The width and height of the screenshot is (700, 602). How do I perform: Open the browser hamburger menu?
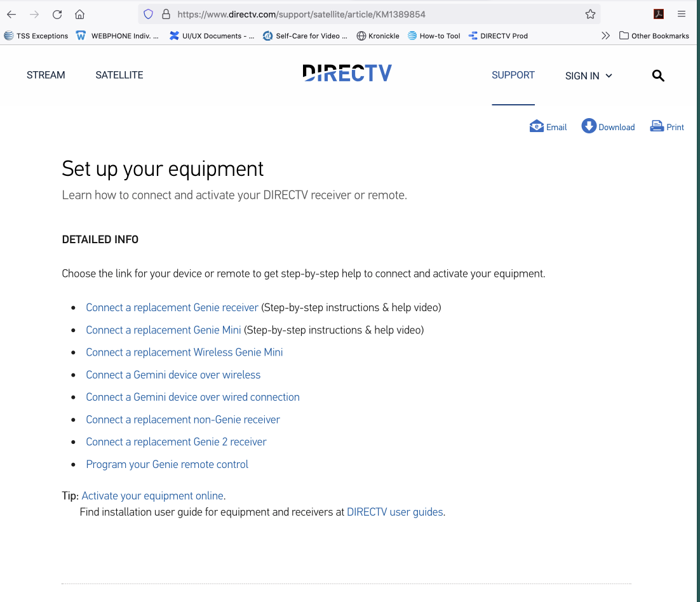click(x=681, y=14)
